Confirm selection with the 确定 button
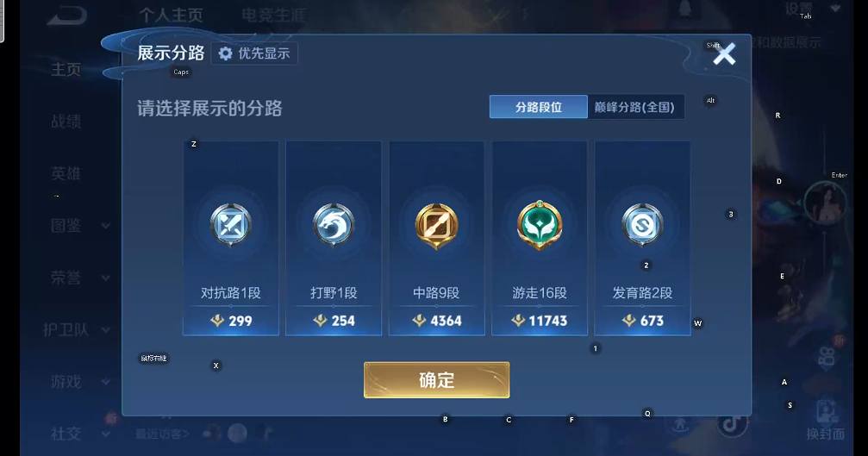 [x=436, y=380]
